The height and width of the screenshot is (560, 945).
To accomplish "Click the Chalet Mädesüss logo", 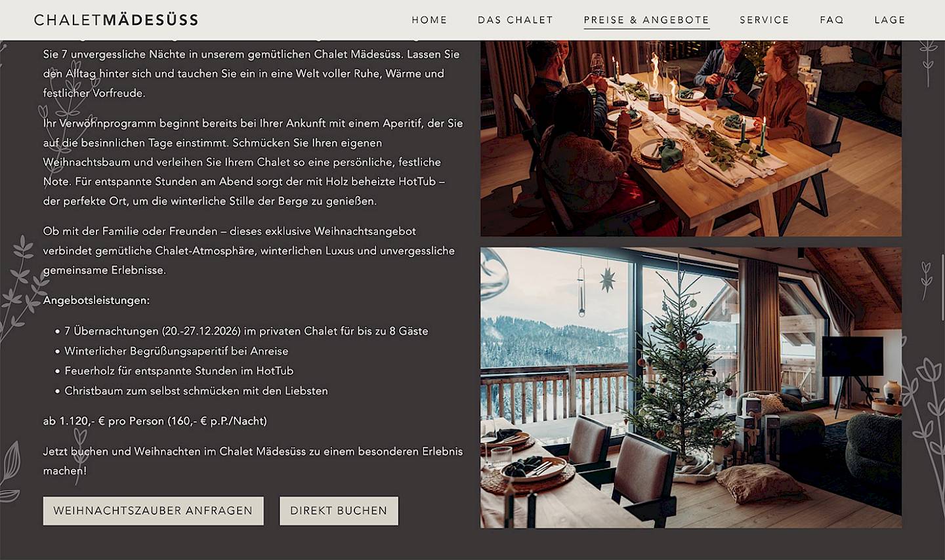I will coord(116,20).
